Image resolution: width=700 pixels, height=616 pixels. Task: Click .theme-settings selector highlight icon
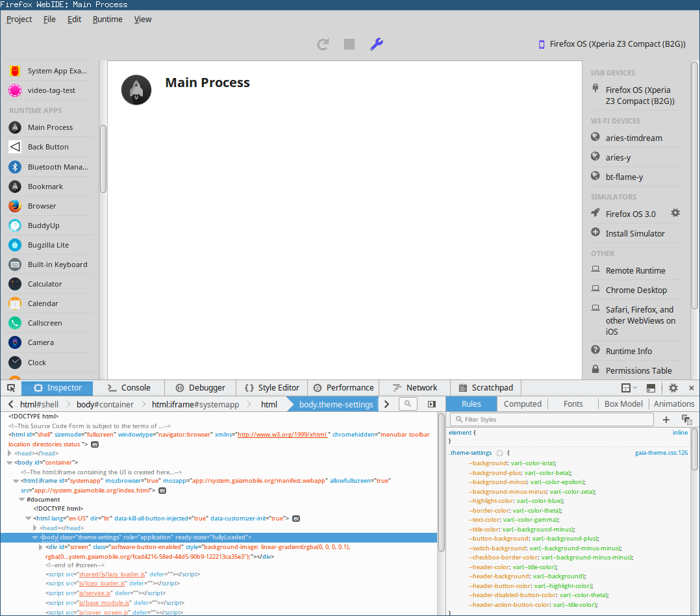[x=499, y=453]
